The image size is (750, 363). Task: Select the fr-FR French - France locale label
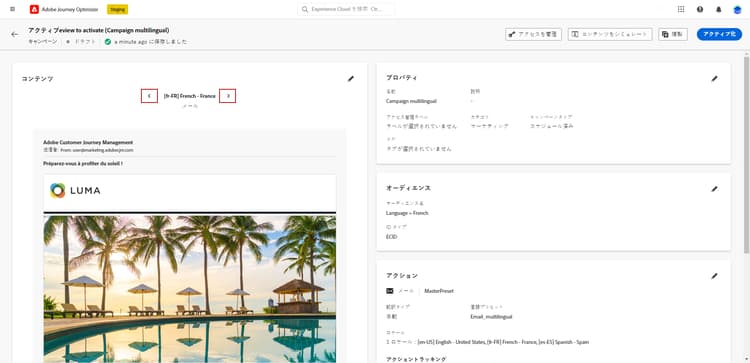189,96
